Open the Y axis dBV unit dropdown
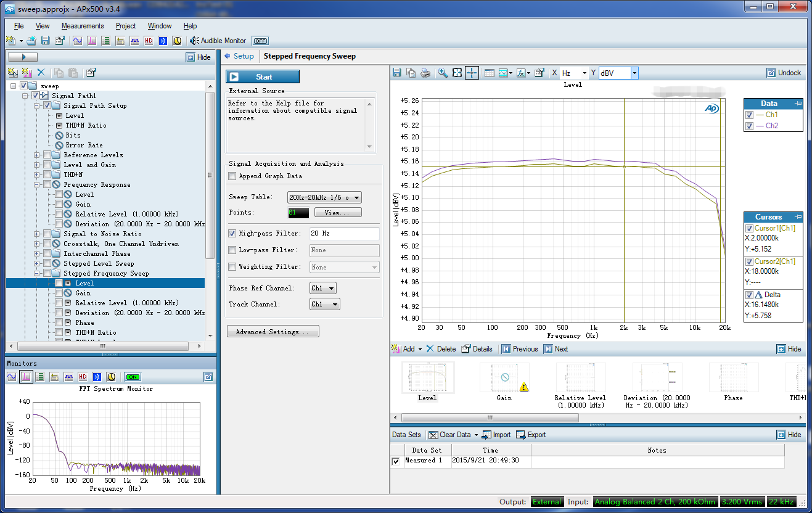 point(634,73)
